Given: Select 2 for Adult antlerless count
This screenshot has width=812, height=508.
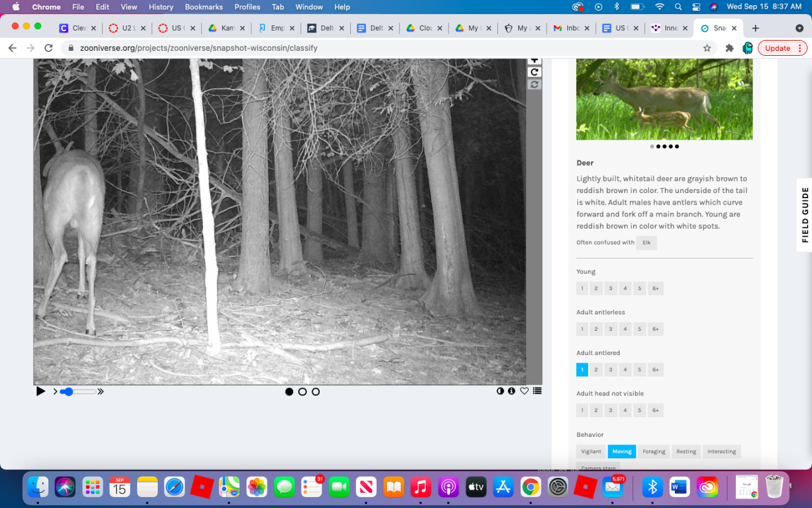Looking at the screenshot, I should pos(596,329).
